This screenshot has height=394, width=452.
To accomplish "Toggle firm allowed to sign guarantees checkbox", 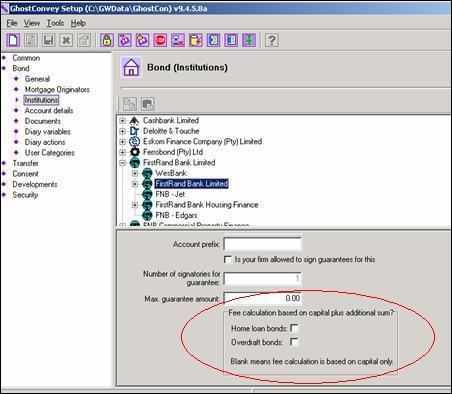I will click(x=228, y=259).
